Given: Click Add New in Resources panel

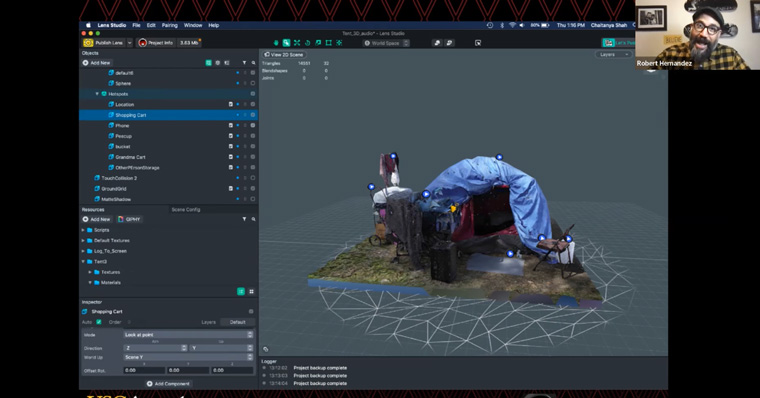Looking at the screenshot, I should (x=96, y=219).
